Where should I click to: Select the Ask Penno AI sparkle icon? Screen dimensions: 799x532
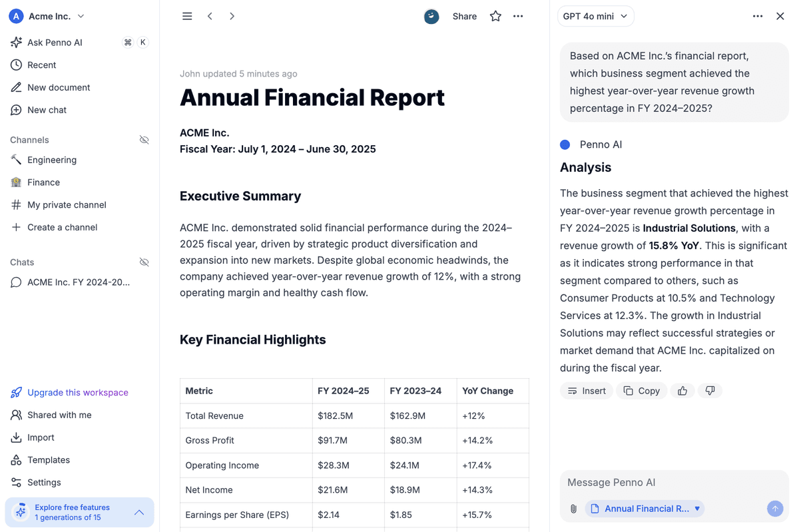click(16, 42)
